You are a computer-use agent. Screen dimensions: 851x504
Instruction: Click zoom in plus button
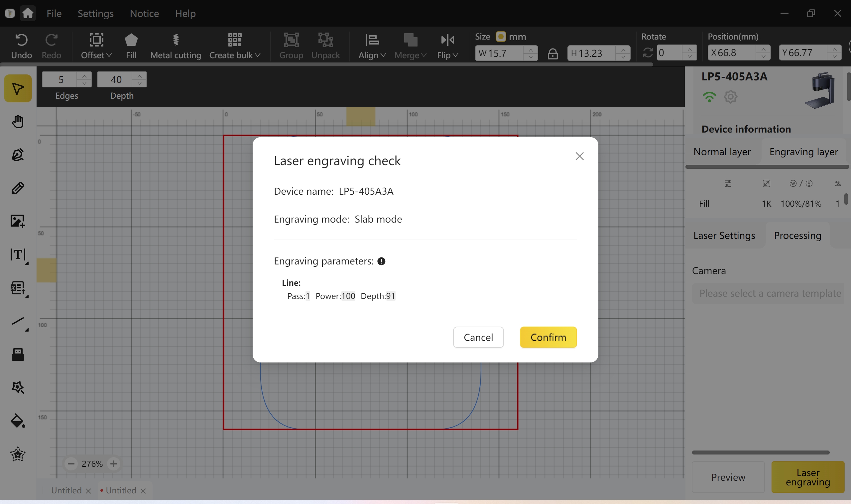[113, 463]
